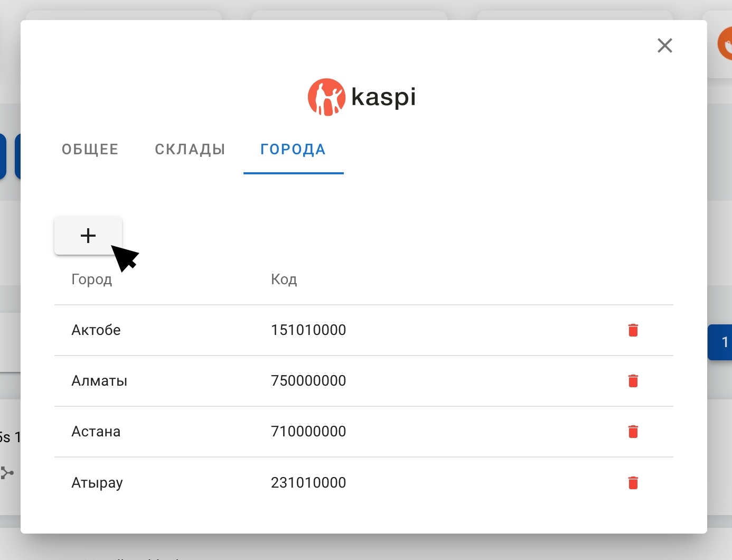732x560 pixels.
Task: Click the trash icon for Астана
Action: pyautogui.click(x=633, y=432)
